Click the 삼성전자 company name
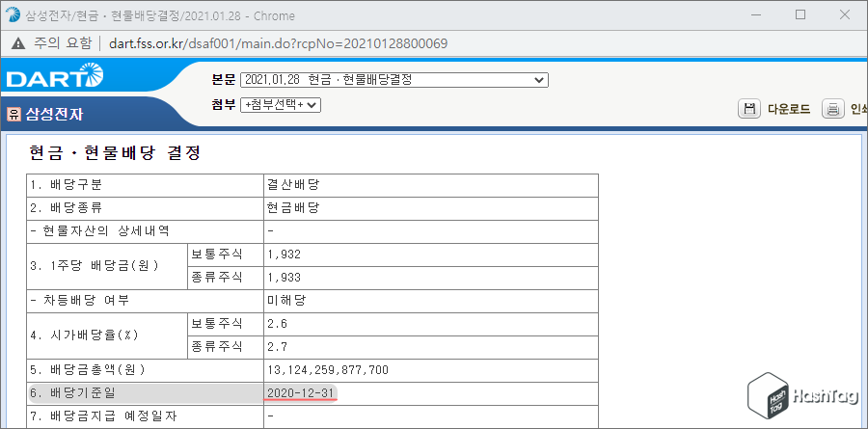Screen dimensions: 868x429 tap(54, 115)
